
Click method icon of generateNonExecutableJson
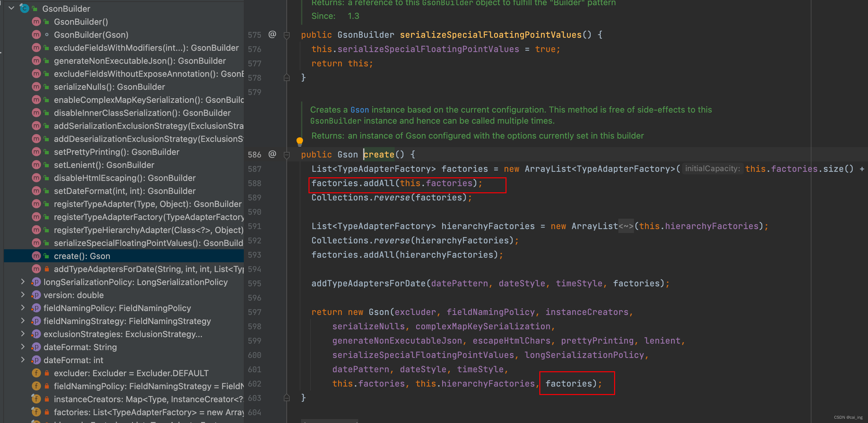(36, 61)
